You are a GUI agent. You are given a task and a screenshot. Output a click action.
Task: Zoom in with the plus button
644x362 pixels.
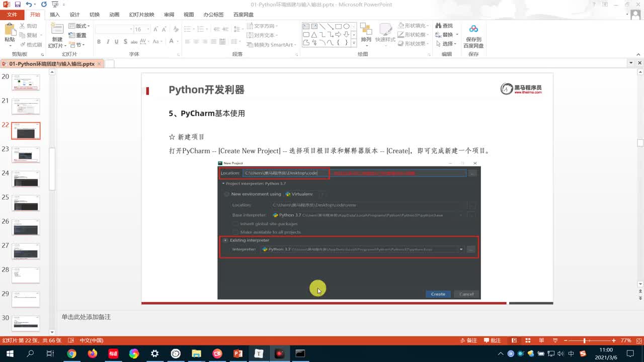pos(613,340)
